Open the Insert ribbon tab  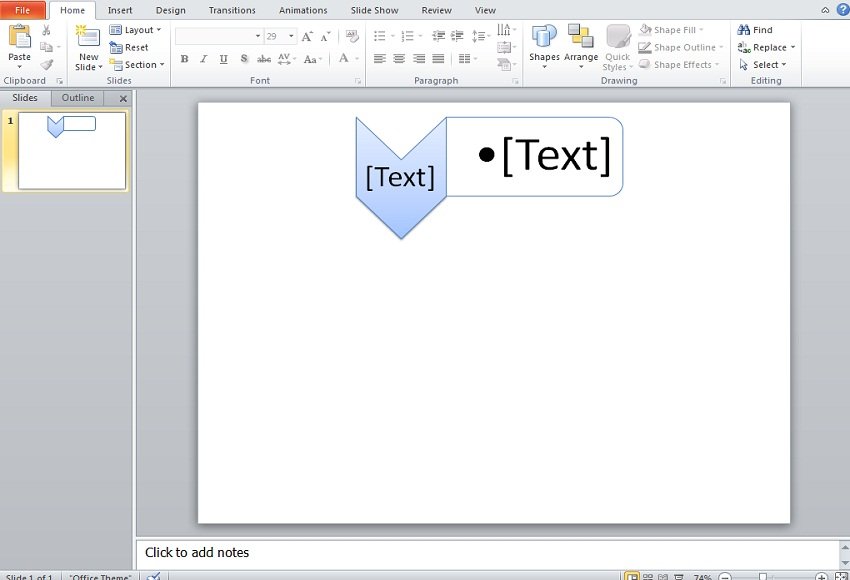(x=120, y=10)
